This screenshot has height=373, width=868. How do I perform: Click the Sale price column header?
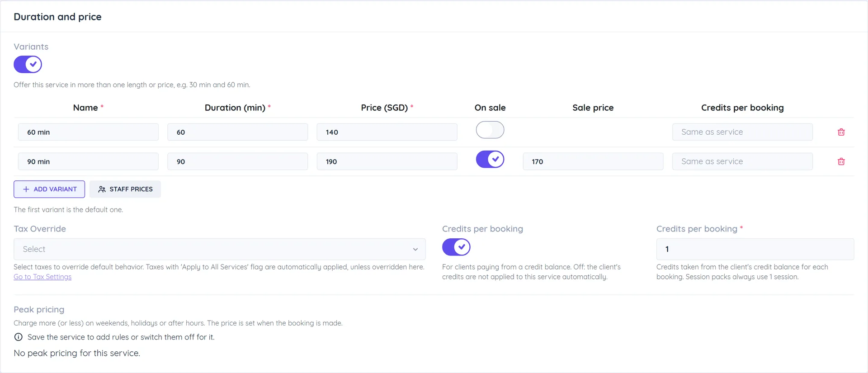(593, 108)
